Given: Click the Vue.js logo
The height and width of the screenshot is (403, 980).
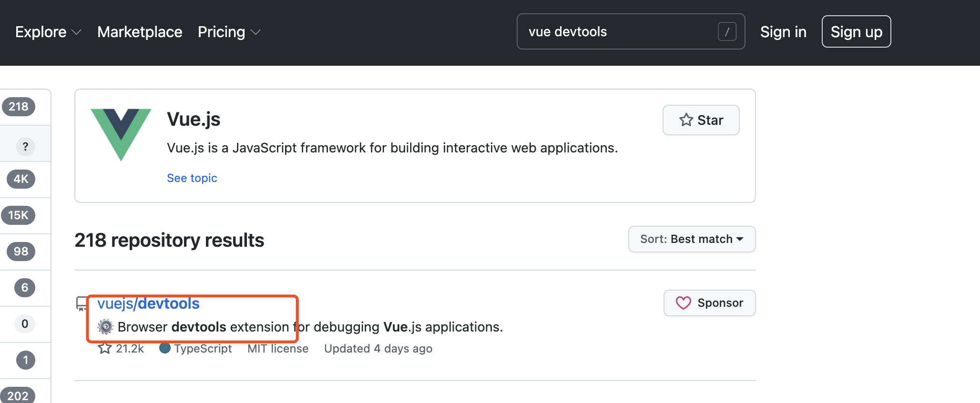Looking at the screenshot, I should (121, 134).
